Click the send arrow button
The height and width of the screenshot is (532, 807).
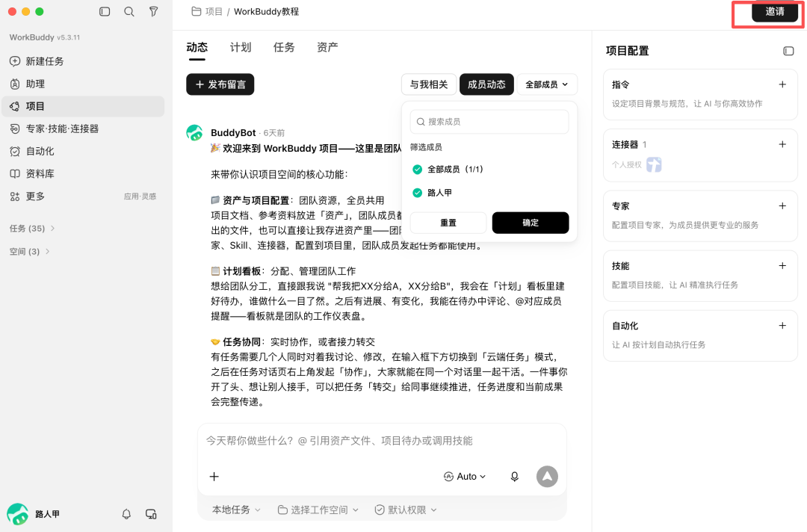tap(547, 477)
